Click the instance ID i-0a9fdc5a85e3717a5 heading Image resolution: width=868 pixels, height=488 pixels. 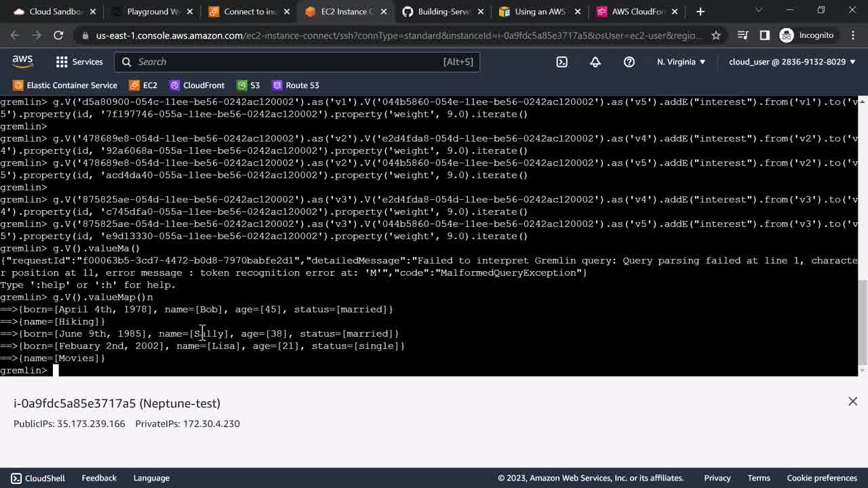tap(117, 403)
